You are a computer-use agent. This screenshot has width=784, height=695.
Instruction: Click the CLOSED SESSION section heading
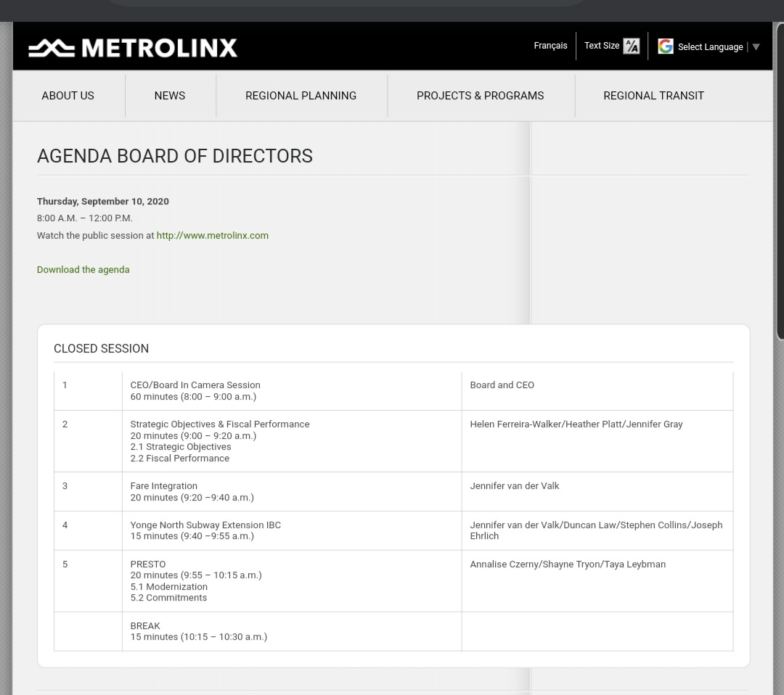pos(101,349)
